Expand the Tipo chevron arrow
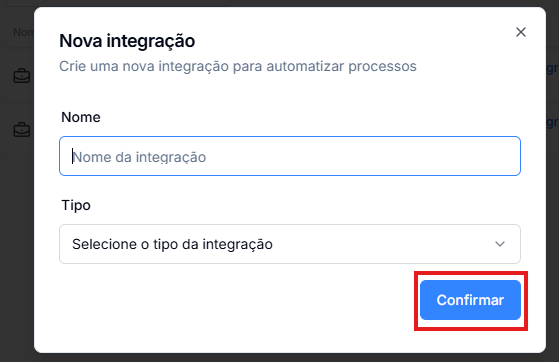559x362 pixels. tap(500, 244)
